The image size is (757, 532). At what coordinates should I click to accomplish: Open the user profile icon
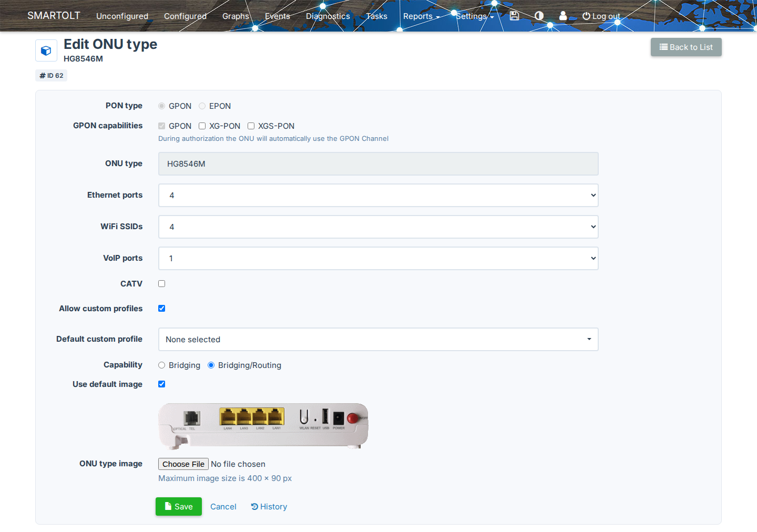(563, 16)
